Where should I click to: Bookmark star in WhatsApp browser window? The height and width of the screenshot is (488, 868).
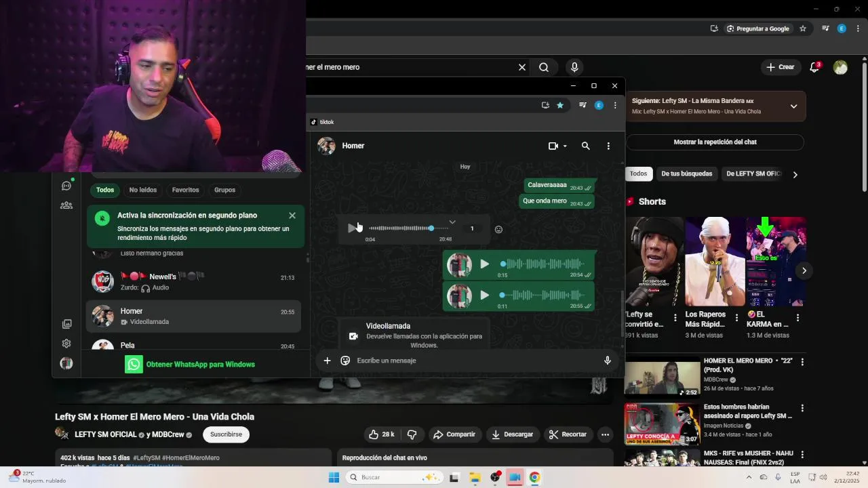pyautogui.click(x=560, y=105)
